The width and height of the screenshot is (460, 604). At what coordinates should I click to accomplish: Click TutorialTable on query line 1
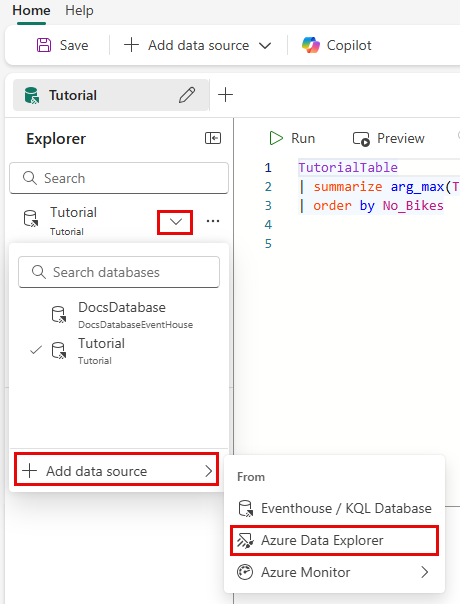pyautogui.click(x=348, y=168)
